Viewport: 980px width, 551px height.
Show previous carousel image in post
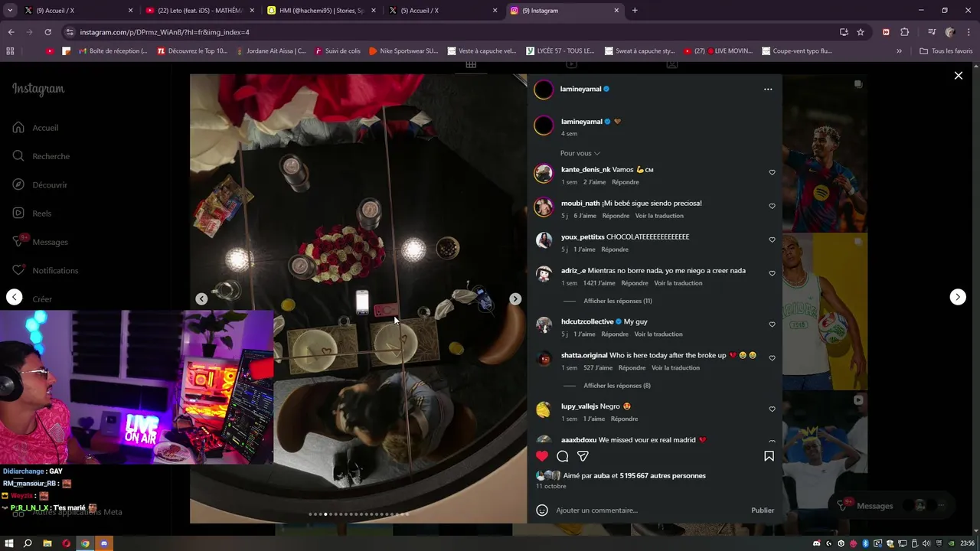point(201,299)
